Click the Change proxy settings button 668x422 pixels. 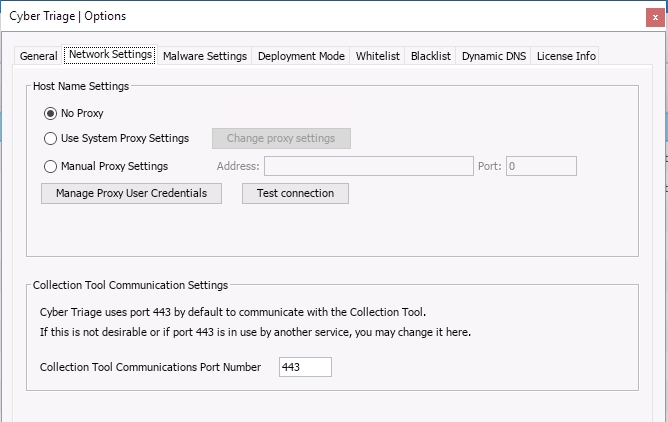pos(281,138)
